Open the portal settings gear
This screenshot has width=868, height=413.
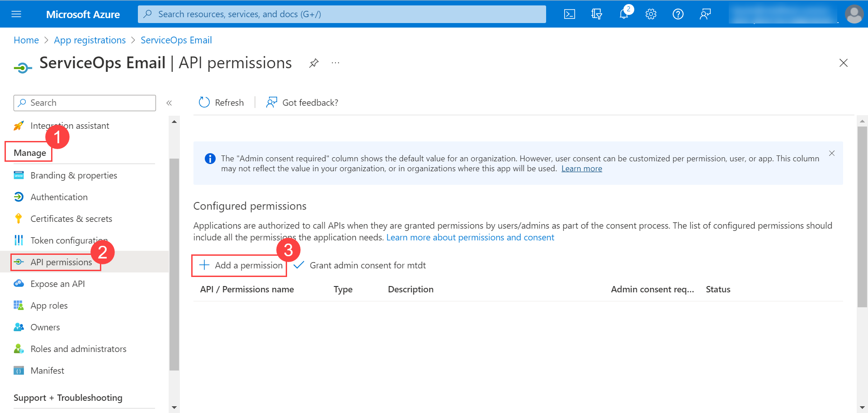651,14
